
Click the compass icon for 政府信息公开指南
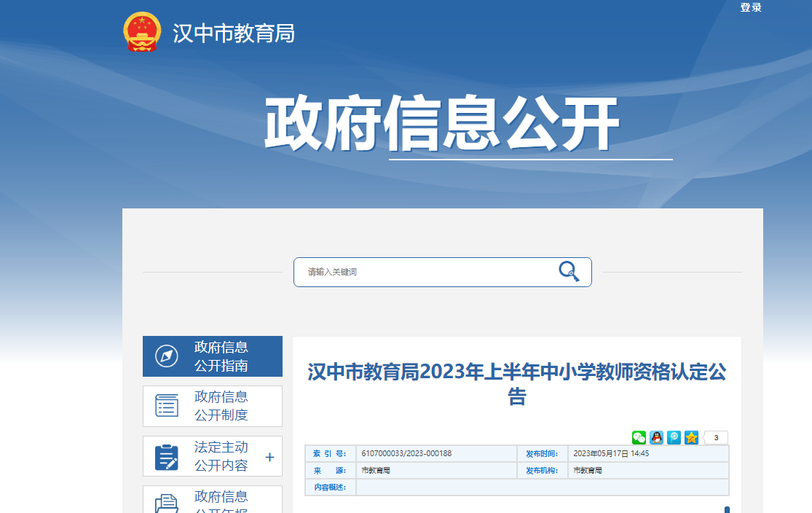[x=167, y=356]
